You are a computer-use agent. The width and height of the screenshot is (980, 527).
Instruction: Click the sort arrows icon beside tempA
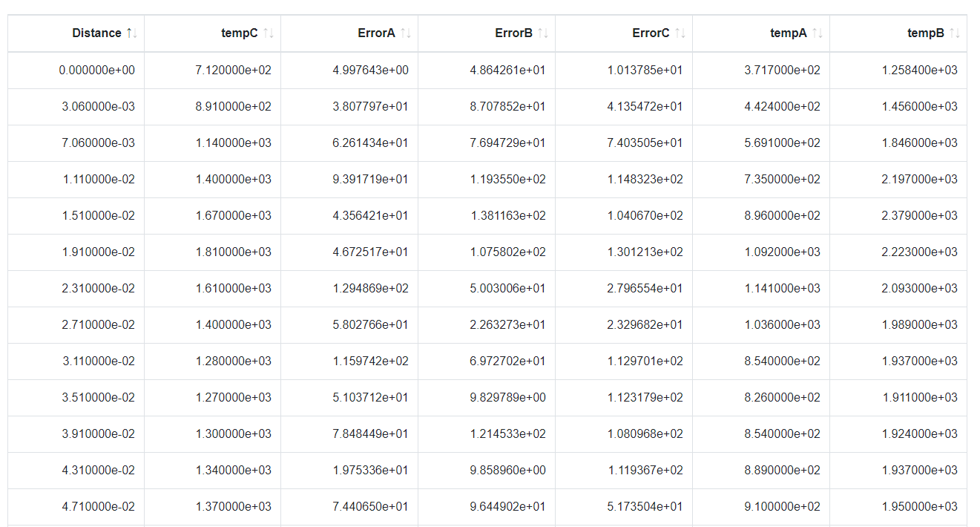click(x=817, y=33)
